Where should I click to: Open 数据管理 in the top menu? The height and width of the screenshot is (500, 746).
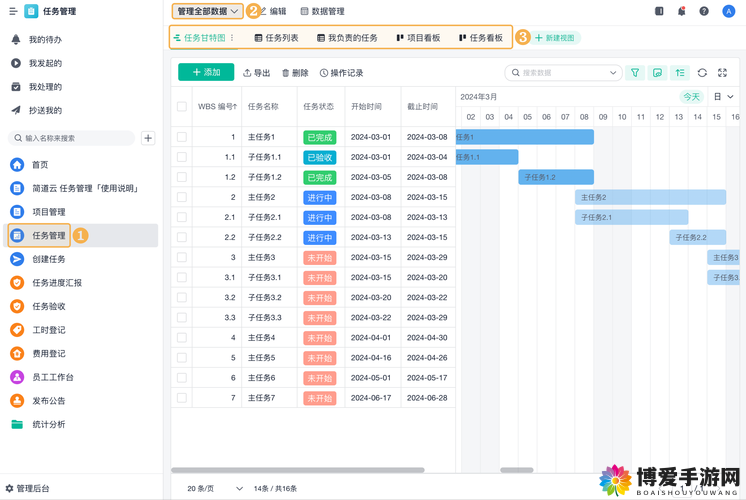click(323, 11)
